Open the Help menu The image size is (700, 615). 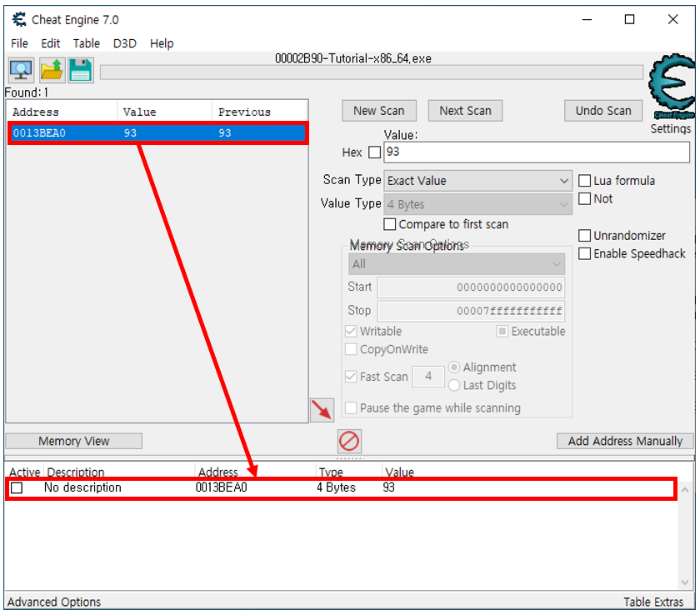(x=162, y=43)
